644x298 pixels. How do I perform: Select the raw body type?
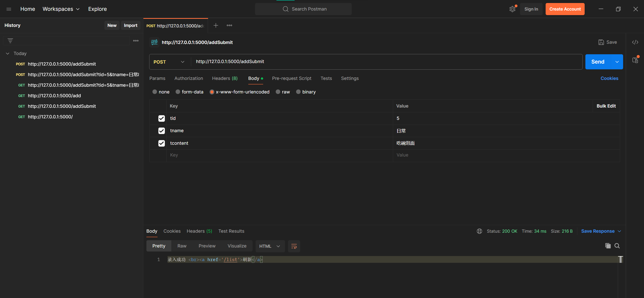tap(278, 92)
